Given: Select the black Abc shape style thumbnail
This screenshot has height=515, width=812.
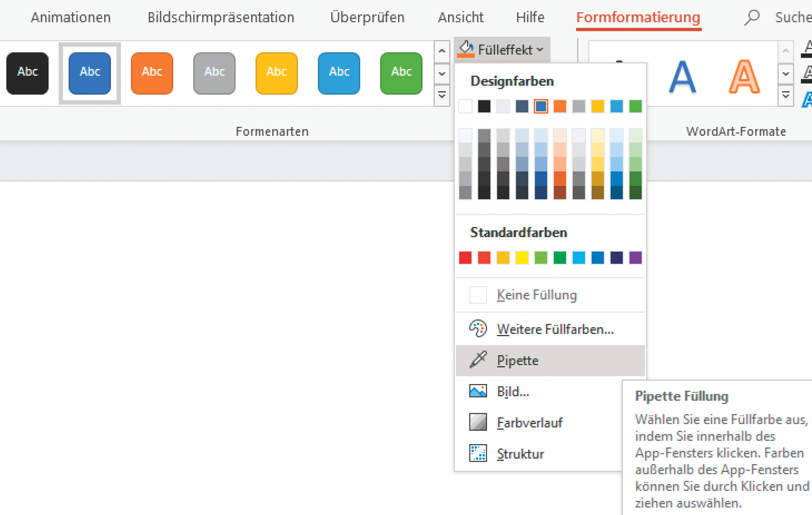Looking at the screenshot, I should click(27, 73).
